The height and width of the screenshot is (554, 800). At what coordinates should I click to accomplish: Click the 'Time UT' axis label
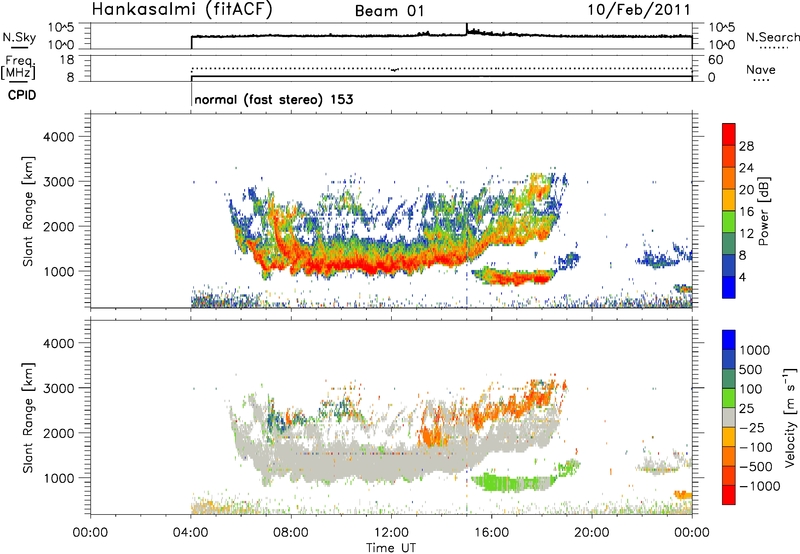pos(391,548)
